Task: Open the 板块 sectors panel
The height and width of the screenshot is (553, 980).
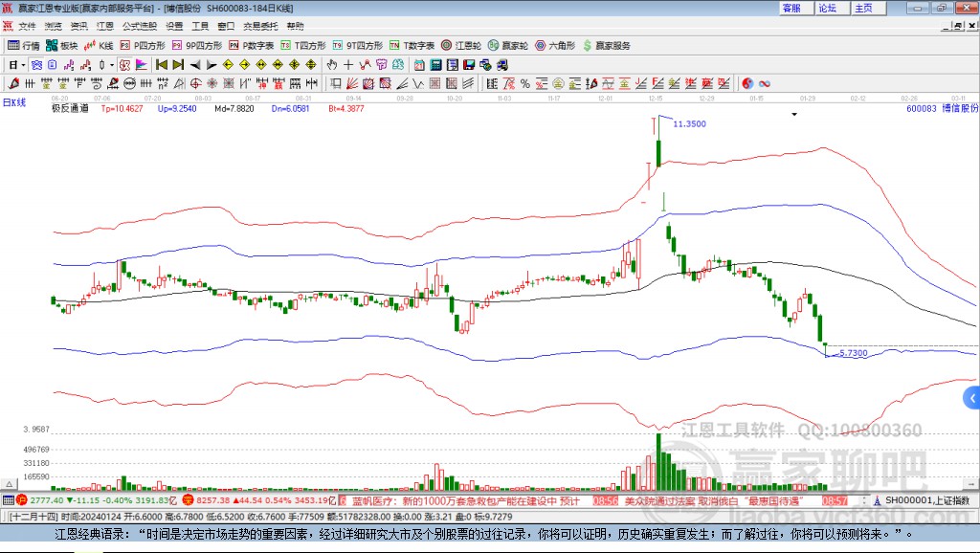Action: [x=59, y=45]
